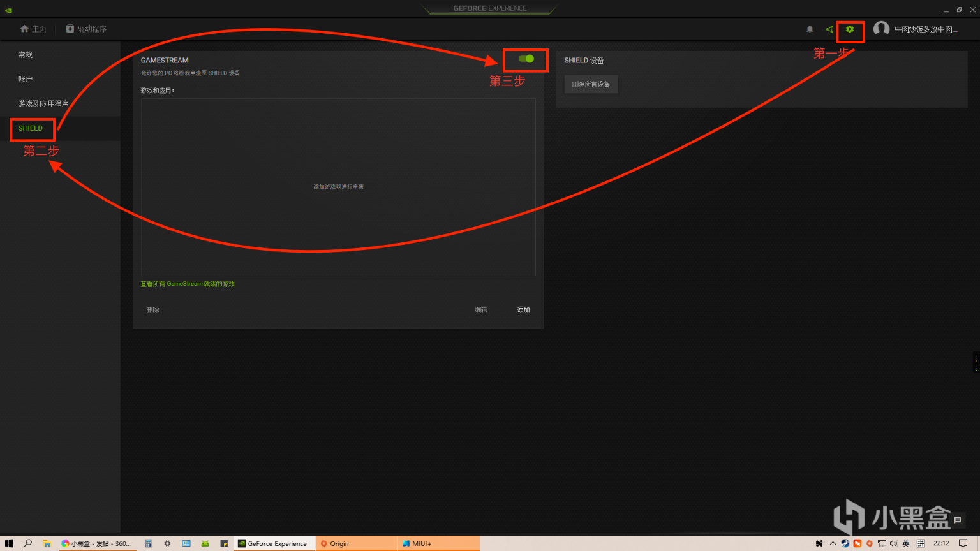Screen dimensions: 980x551
Task: Click the user avatar picture
Action: (x=881, y=29)
